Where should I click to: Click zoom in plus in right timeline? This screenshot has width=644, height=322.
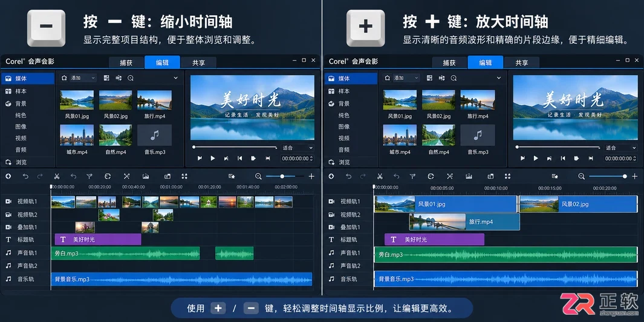coord(634,176)
